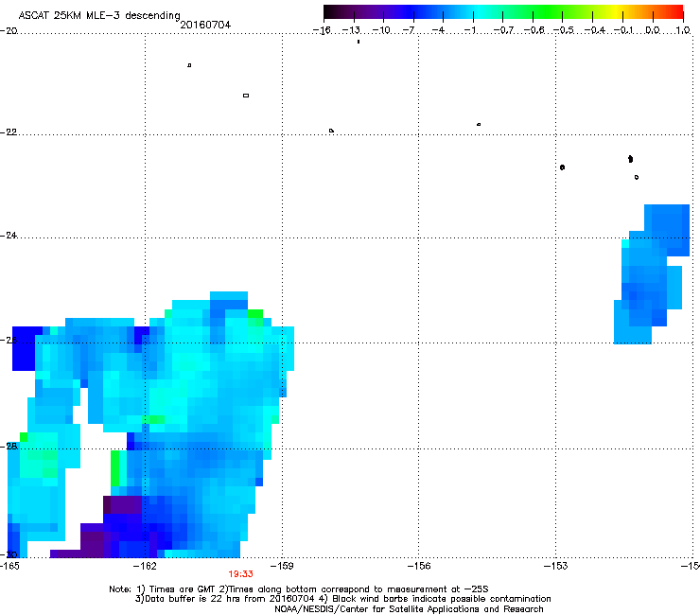Click the 'Data buffer is 22 hrs' note line
The width and height of the screenshot is (700, 615).
tap(342, 599)
